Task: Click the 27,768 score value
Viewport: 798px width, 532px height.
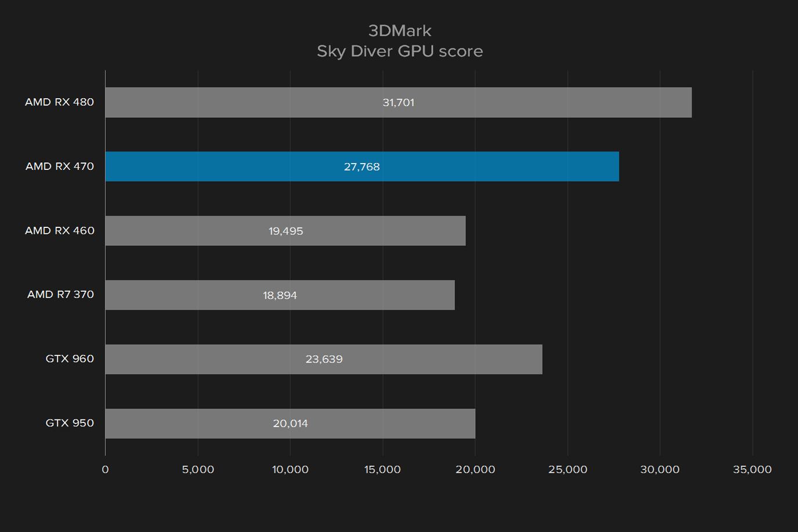Action: click(362, 167)
